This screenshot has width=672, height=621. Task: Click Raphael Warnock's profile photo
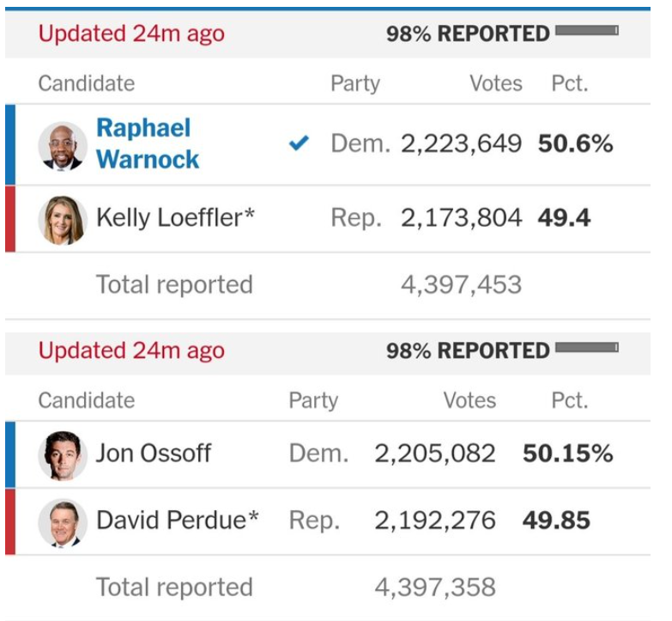[63, 145]
